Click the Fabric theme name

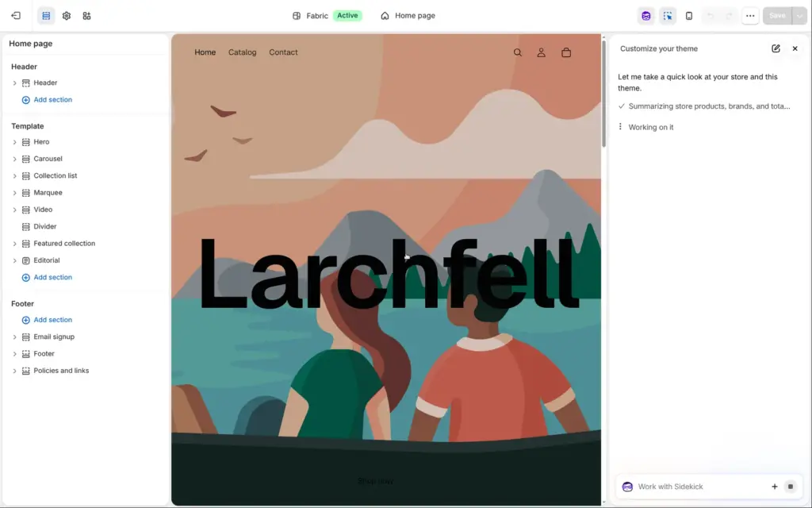(x=317, y=16)
